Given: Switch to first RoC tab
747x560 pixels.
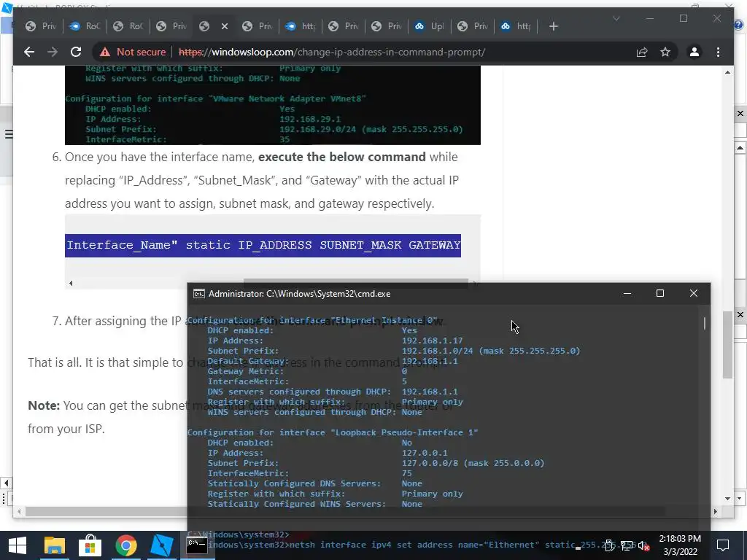Looking at the screenshot, I should tap(85, 27).
